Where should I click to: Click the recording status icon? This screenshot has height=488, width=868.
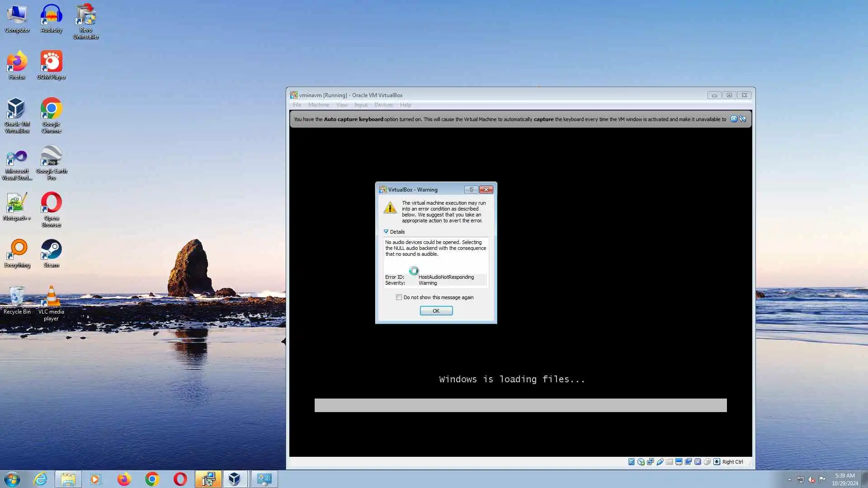[x=688, y=462]
